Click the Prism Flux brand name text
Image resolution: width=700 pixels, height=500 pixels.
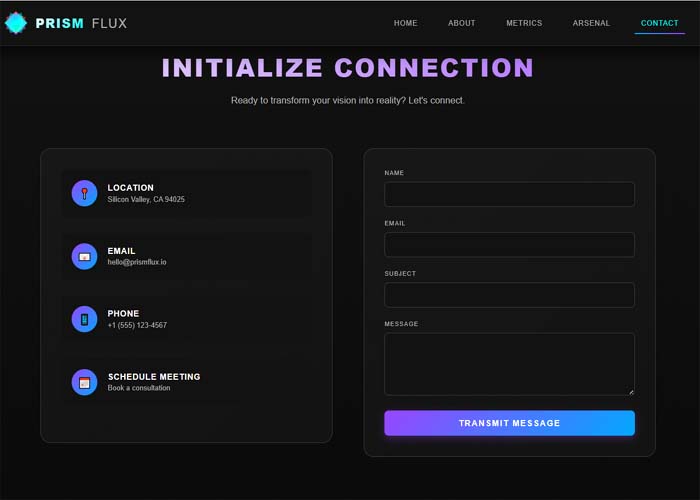pos(81,23)
